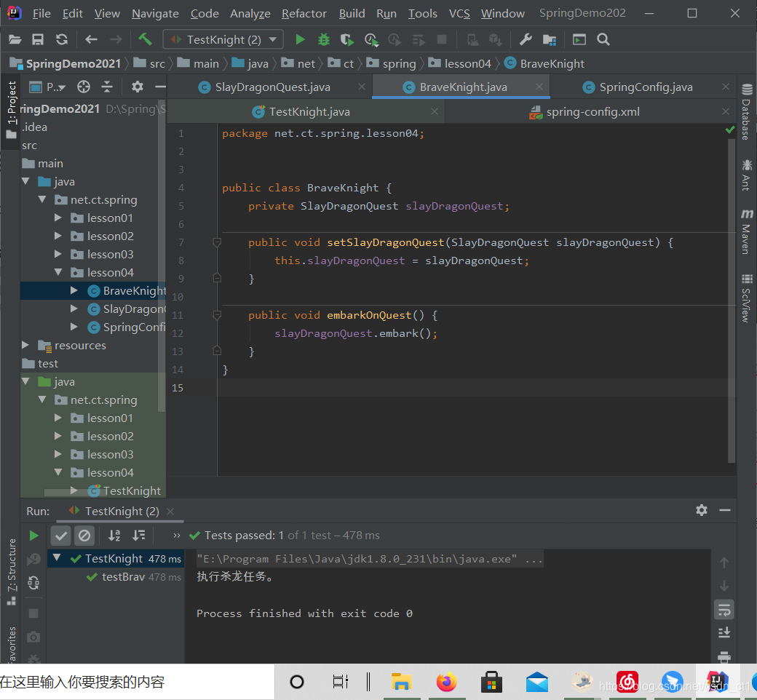
Task: Toggle show passed tests checkmark
Action: pos(61,536)
